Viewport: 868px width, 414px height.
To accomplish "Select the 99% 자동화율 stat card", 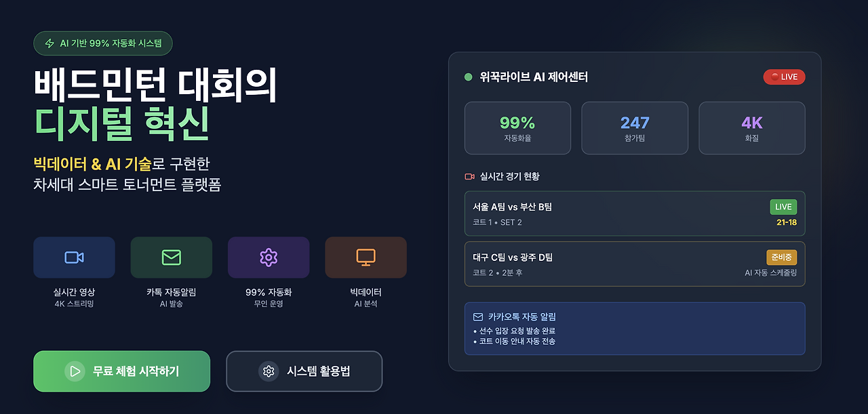I will click(x=517, y=127).
